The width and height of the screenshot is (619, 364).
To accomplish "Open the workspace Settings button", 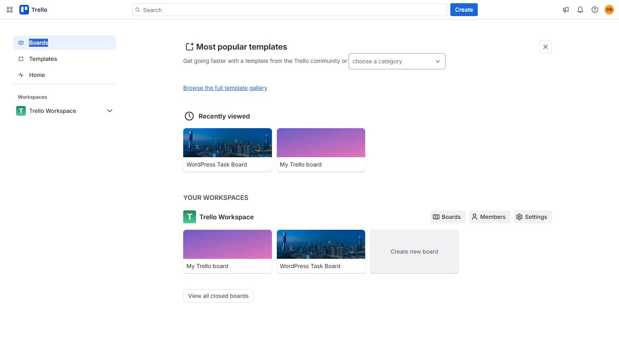I will point(533,217).
